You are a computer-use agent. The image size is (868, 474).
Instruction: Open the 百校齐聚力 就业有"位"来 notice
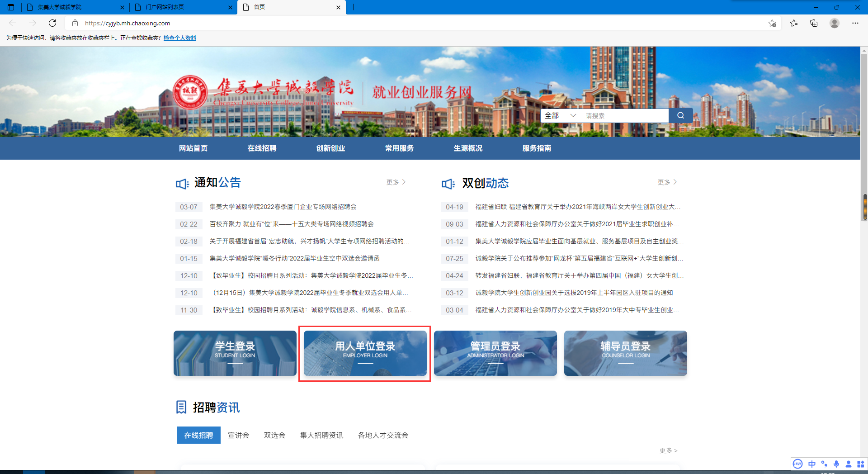[x=292, y=224]
